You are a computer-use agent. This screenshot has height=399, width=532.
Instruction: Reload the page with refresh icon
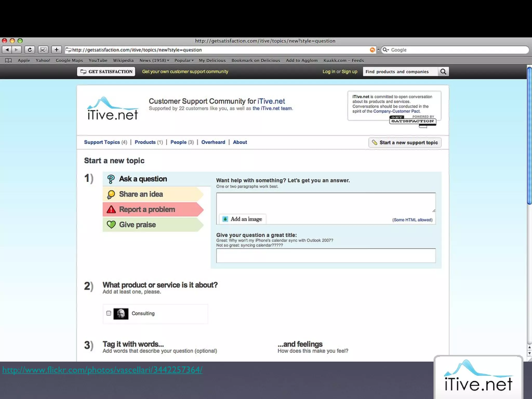pyautogui.click(x=30, y=50)
